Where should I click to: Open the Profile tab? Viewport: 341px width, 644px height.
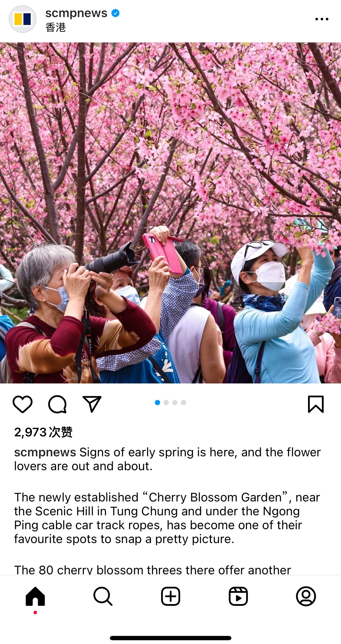point(306,596)
